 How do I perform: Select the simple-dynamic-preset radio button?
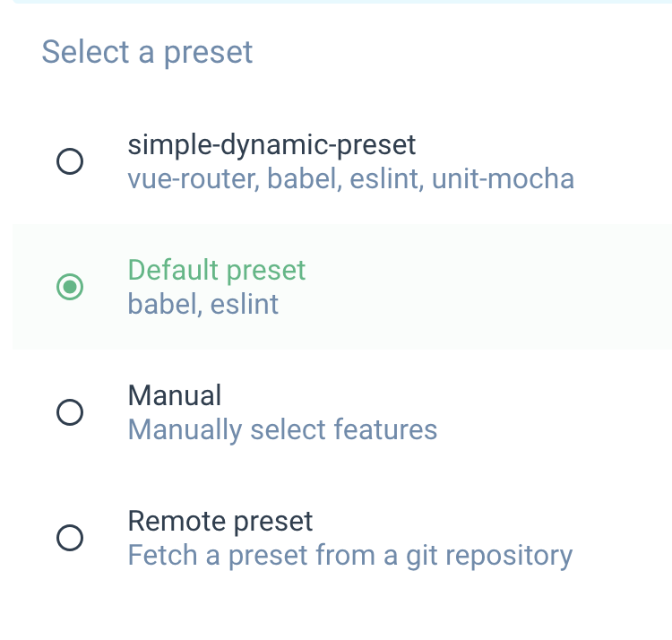tap(70, 161)
